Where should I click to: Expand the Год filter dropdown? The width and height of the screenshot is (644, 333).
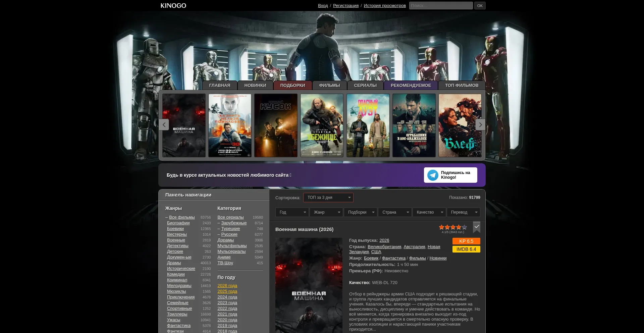click(x=292, y=212)
